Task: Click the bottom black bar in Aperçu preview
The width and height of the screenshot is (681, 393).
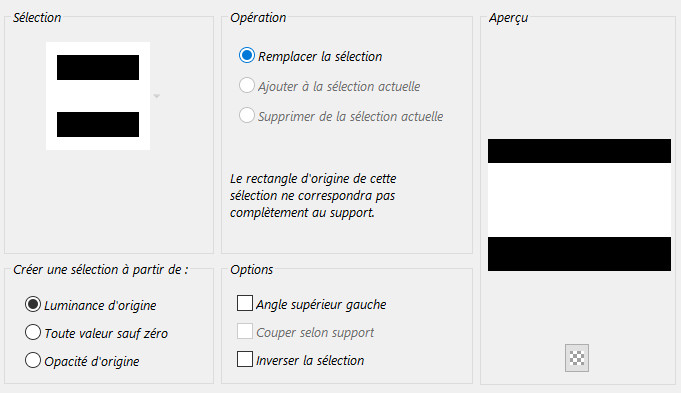Action: tap(579, 254)
